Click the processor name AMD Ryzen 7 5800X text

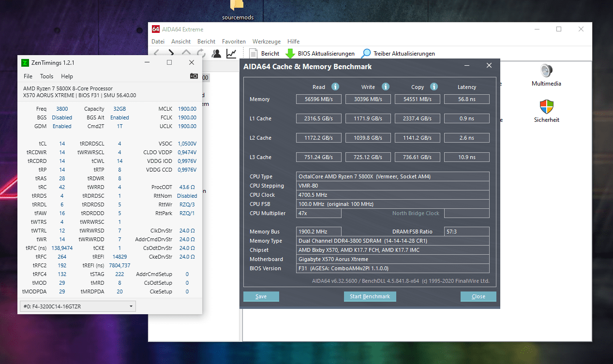[68, 88]
